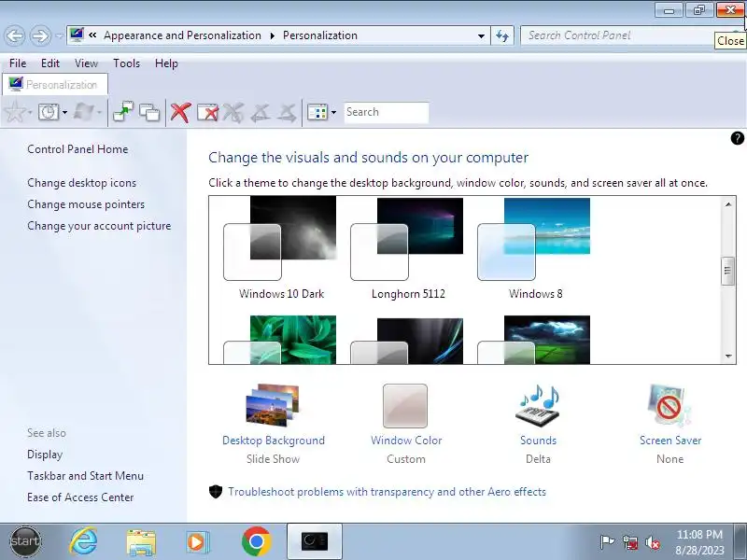747x560 pixels.
Task: Click the large red X toolbar icon
Action: pos(180,112)
